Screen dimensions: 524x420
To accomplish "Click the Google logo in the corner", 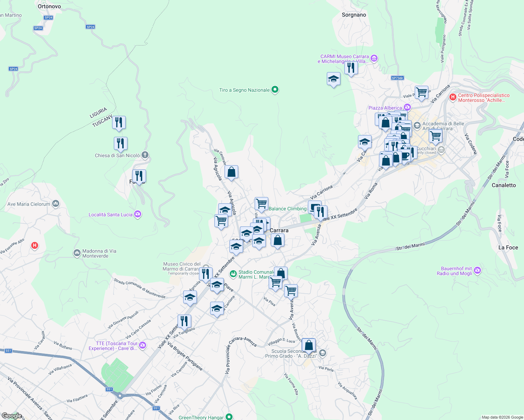I will [12, 416].
